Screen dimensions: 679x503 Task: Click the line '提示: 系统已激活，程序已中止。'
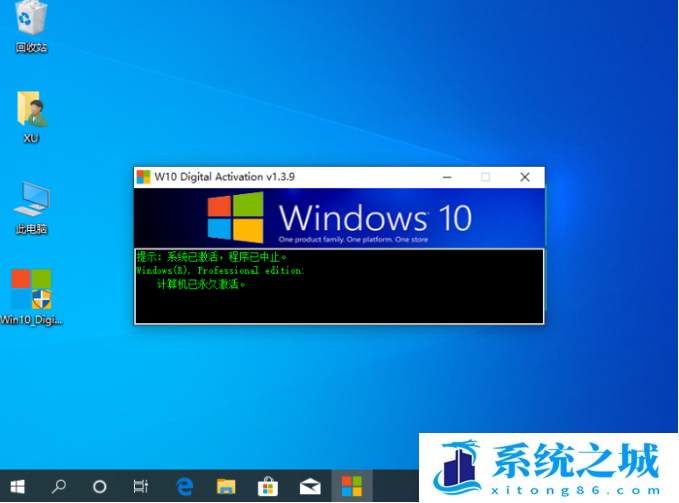[x=211, y=257]
